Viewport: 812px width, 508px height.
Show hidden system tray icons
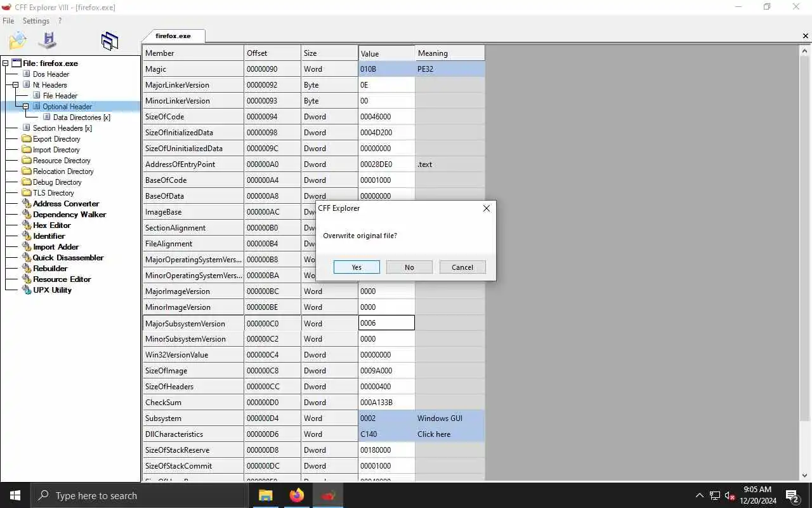tap(699, 495)
